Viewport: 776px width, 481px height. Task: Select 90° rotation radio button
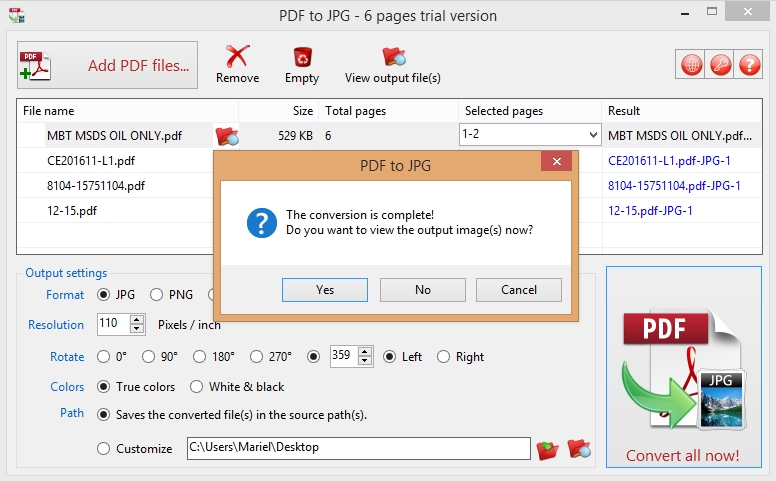(148, 357)
